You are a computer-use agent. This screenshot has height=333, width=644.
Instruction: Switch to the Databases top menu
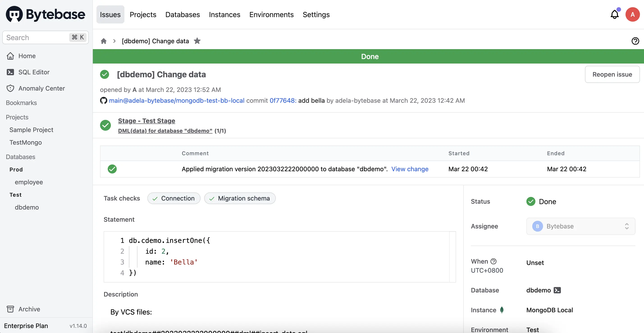182,14
